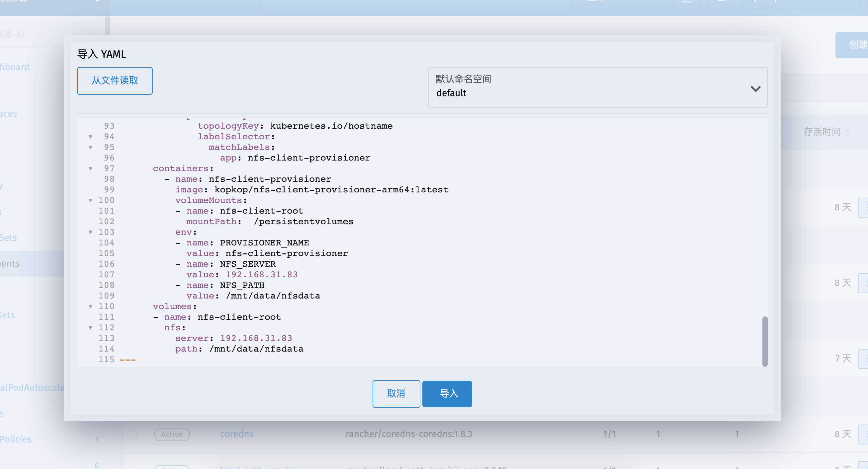Collapse the nfs block at line 112

[x=90, y=328]
